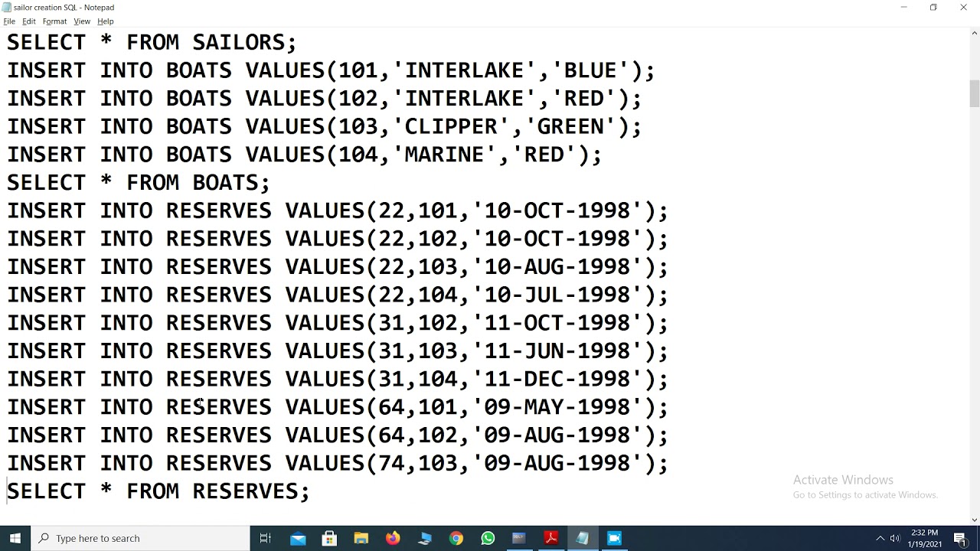Click the 'INTERLAKE','BLUE' boat insert line

click(331, 70)
